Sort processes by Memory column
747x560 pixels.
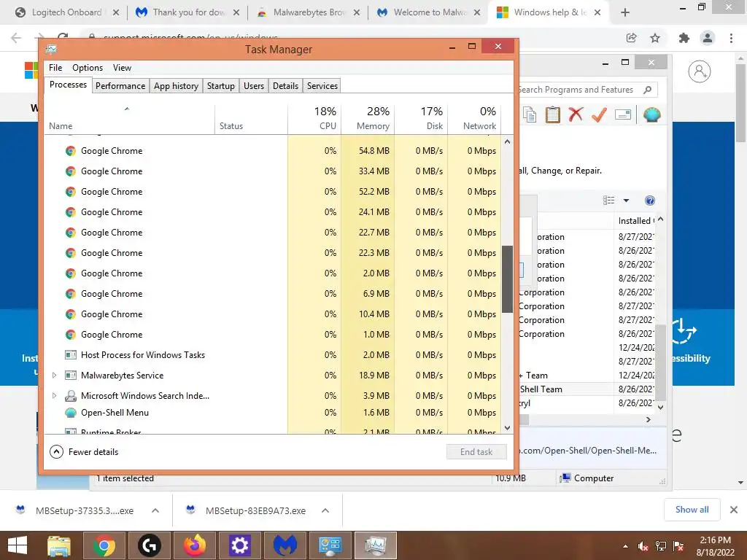click(368, 118)
